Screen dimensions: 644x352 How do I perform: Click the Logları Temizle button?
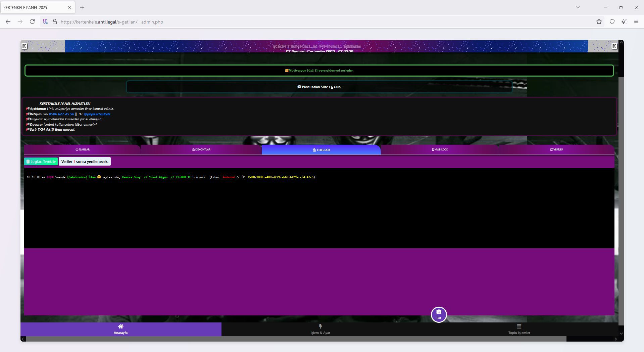point(41,162)
